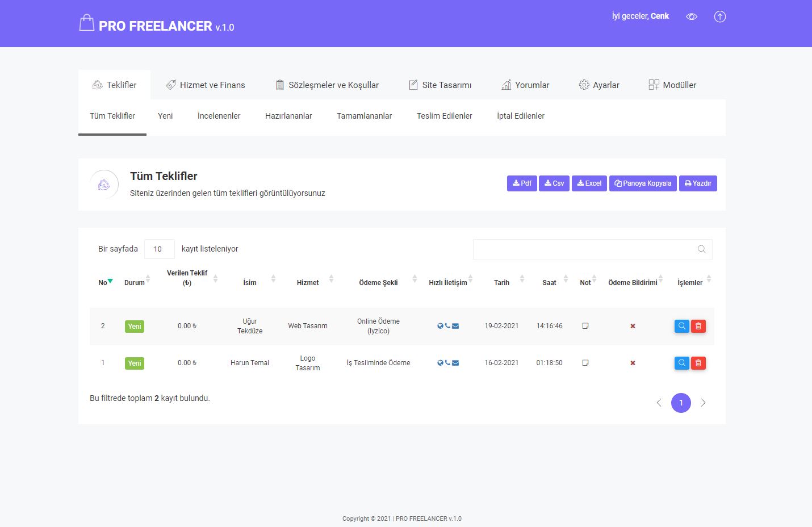Viewport: 812px width, 527px height.
Task: Open the Site Tasarımı tab
Action: click(x=440, y=85)
